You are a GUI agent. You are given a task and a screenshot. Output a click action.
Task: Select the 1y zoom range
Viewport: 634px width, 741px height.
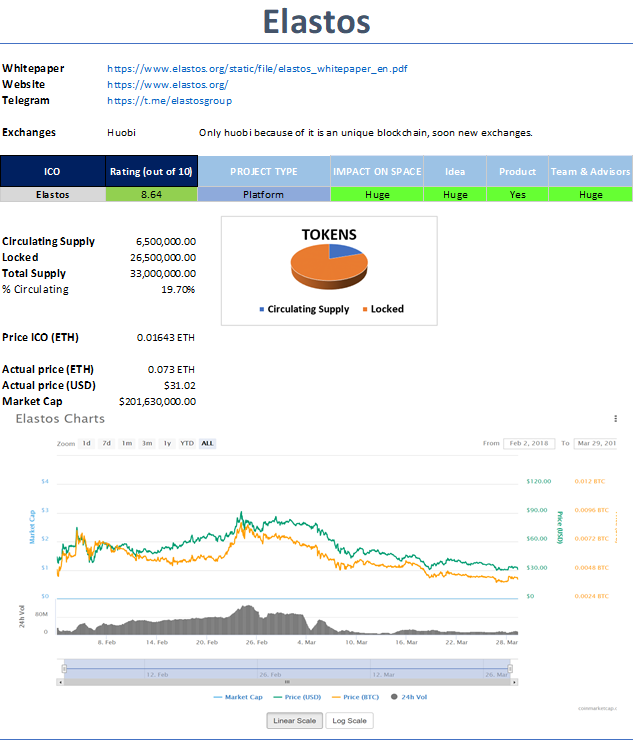167,443
